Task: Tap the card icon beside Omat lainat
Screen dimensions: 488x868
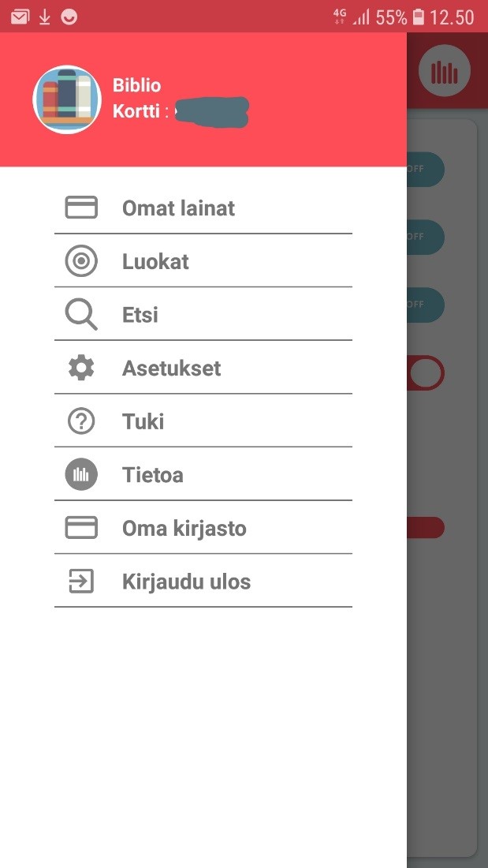Action: click(x=81, y=208)
